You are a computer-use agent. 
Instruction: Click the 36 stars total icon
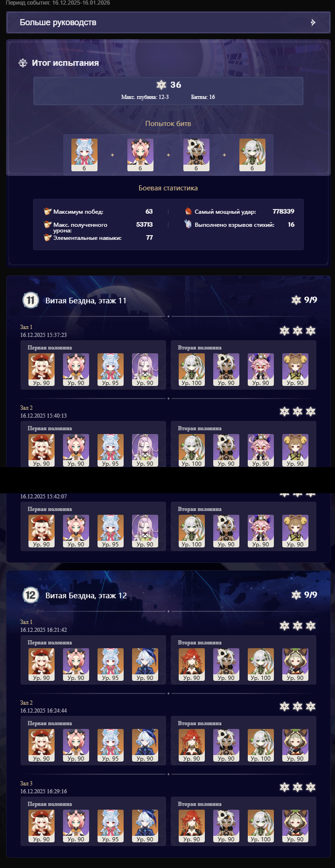[x=161, y=84]
